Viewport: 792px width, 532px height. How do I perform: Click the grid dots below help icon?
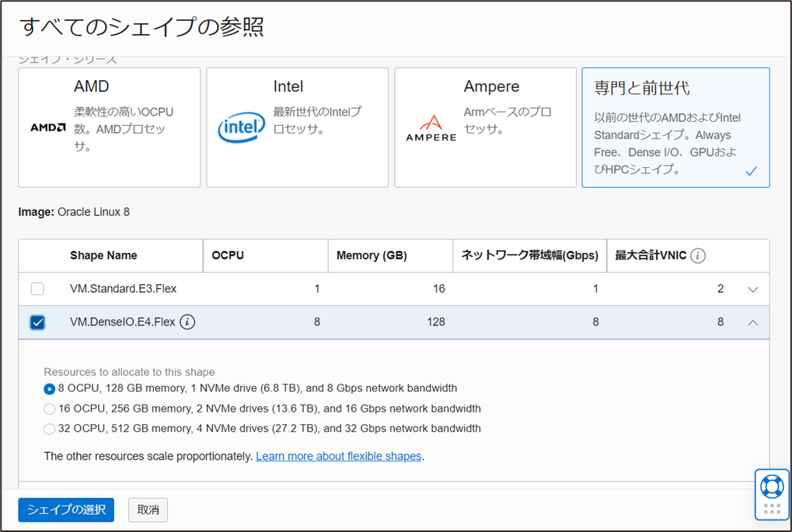coord(772,509)
